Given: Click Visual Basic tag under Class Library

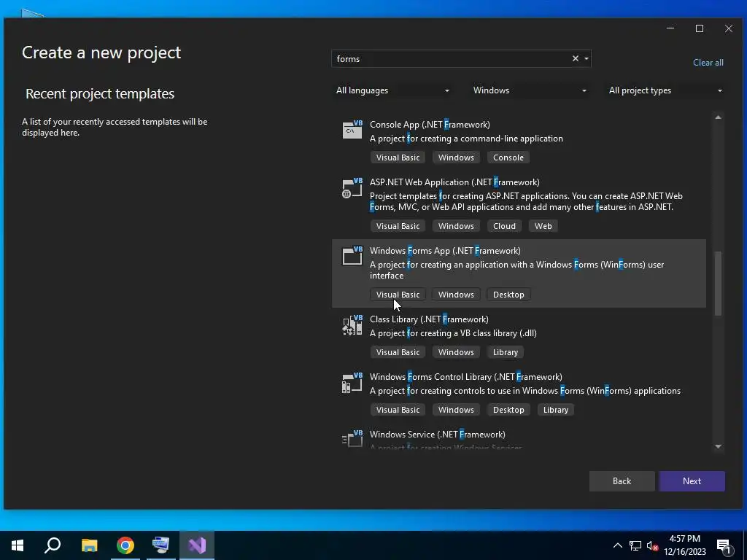Looking at the screenshot, I should coord(398,352).
